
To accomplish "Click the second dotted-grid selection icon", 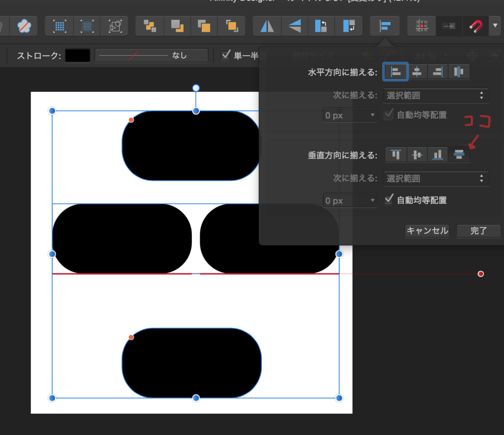I will click(87, 26).
